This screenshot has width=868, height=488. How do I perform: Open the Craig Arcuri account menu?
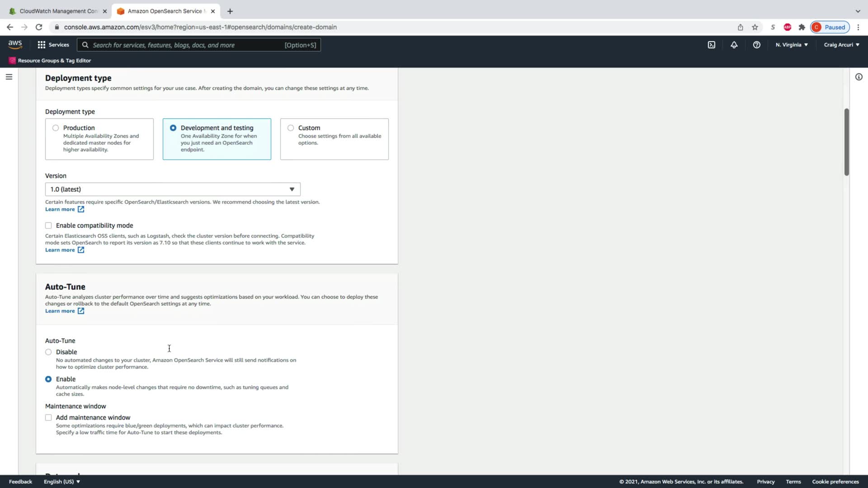(841, 45)
